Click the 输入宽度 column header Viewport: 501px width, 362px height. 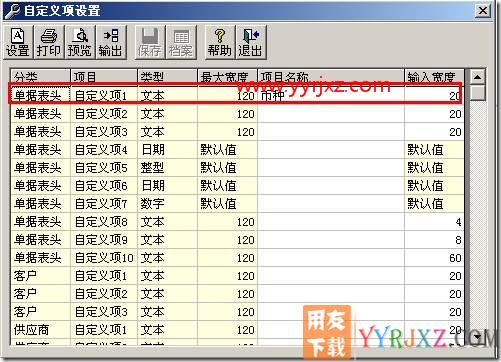point(434,77)
